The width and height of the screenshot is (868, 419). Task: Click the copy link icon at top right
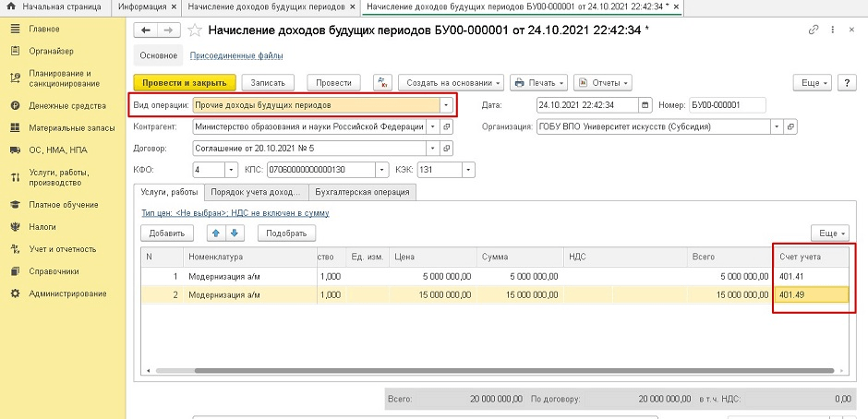pos(814,30)
